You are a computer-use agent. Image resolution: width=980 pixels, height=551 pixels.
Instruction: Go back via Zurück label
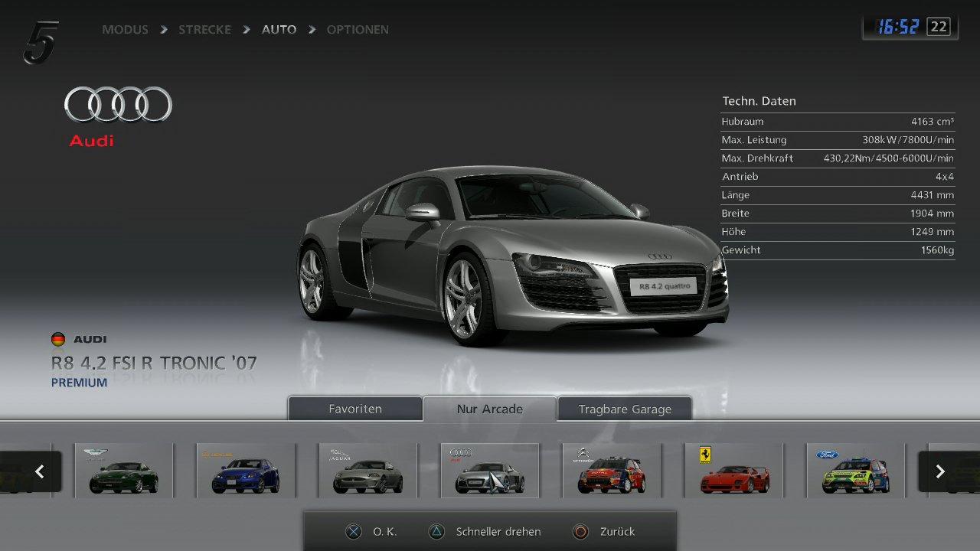617,531
